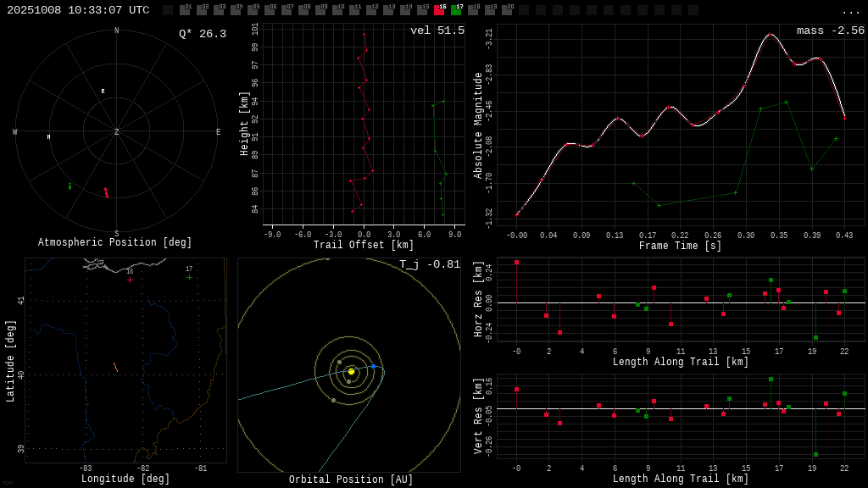Click the green meteor track in sky plot

click(x=70, y=186)
